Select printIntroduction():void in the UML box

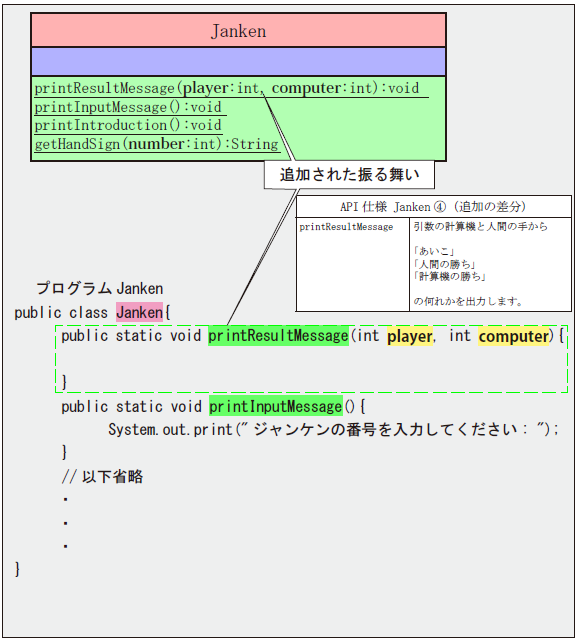(128, 125)
